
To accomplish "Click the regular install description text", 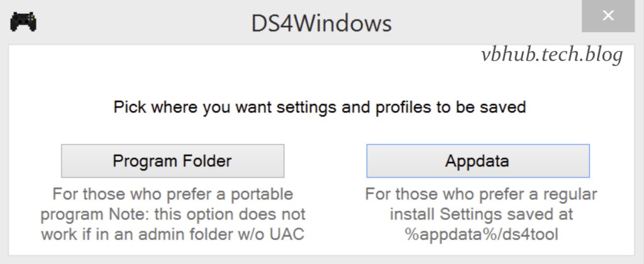I will pos(481,214).
